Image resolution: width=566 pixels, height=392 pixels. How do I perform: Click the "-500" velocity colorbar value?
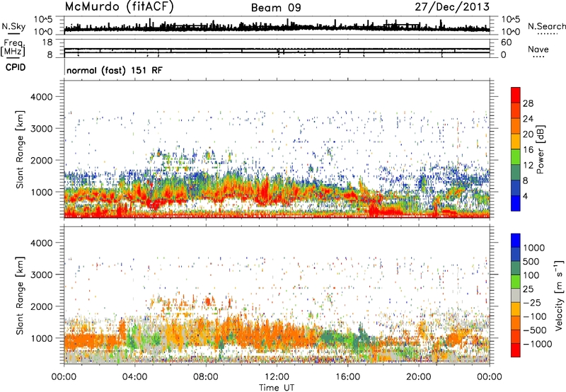536,330
